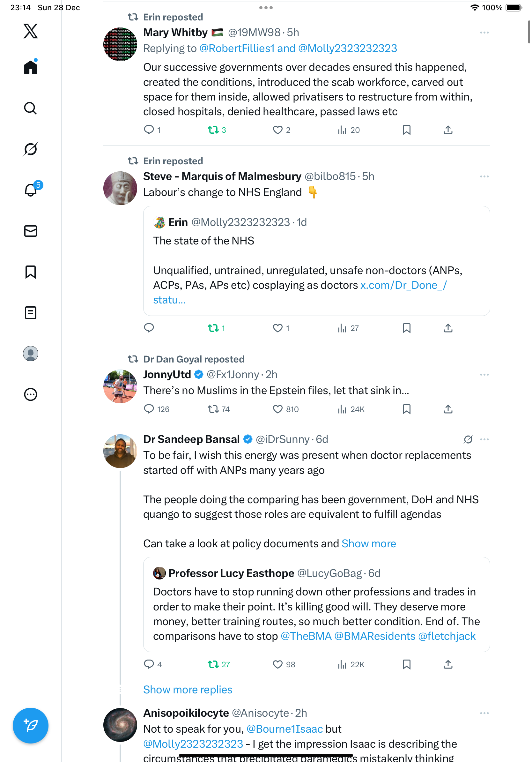The image size is (532, 762).
Task: Share JonnyUtd's post via the share icon
Action: click(x=448, y=409)
